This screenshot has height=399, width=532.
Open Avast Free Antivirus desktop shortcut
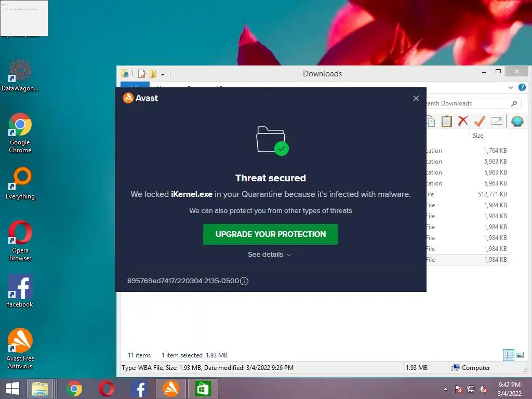point(20,349)
